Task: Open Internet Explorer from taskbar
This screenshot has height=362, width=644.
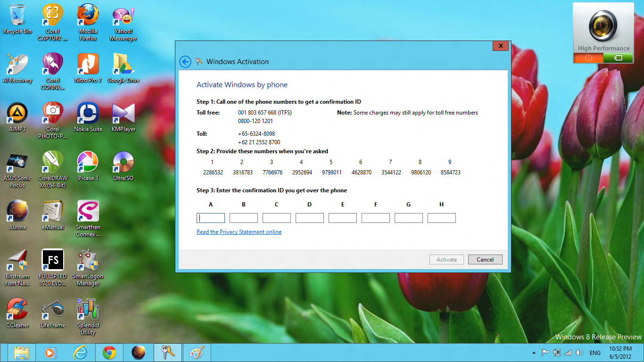Action: point(80,353)
